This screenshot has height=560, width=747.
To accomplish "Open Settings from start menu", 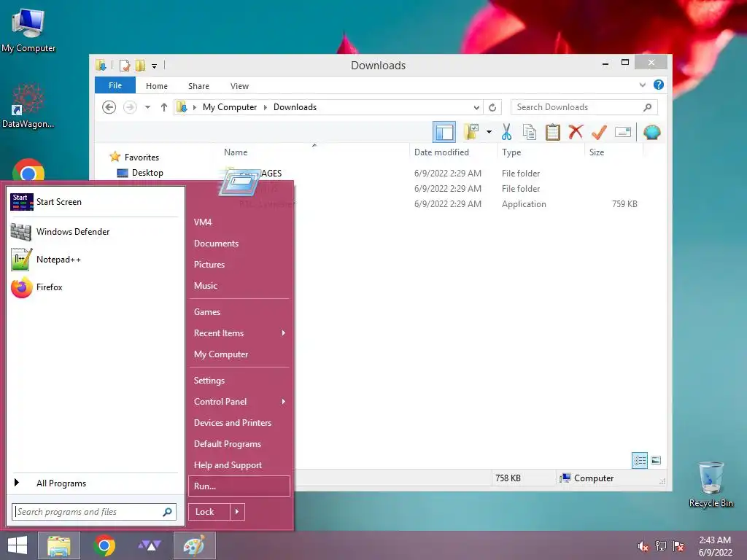I will click(x=239, y=381).
